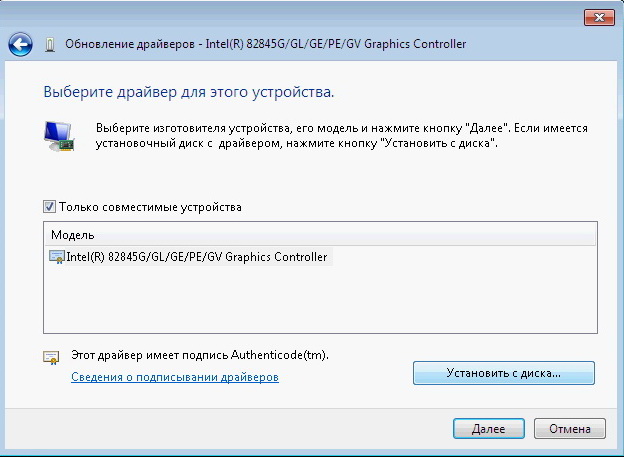This screenshot has width=624, height=457.
Task: Click empty area of model list
Action: [x=320, y=300]
